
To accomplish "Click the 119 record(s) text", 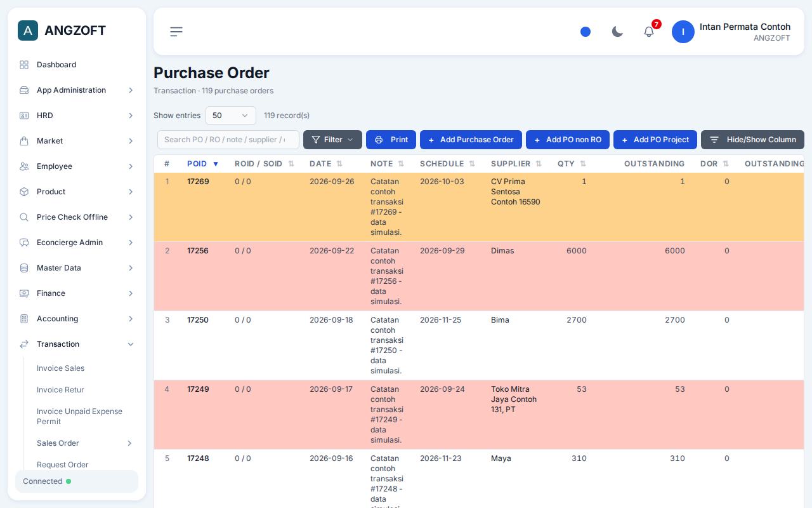I will [287, 116].
